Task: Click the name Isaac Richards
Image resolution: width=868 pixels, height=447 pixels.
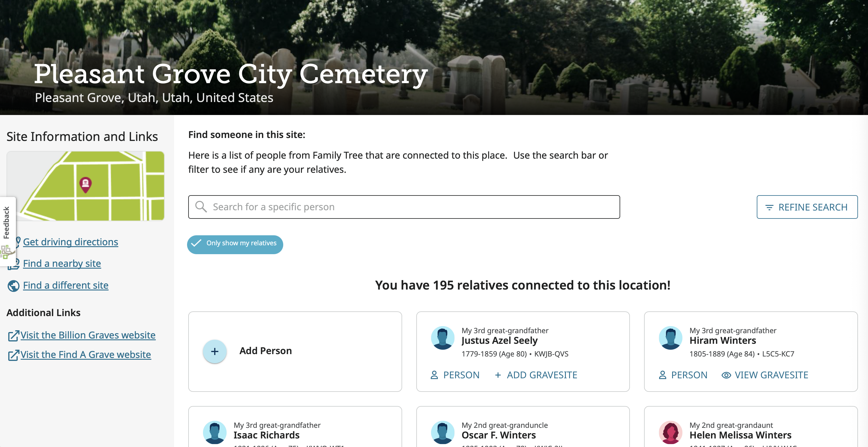Action: [266, 435]
